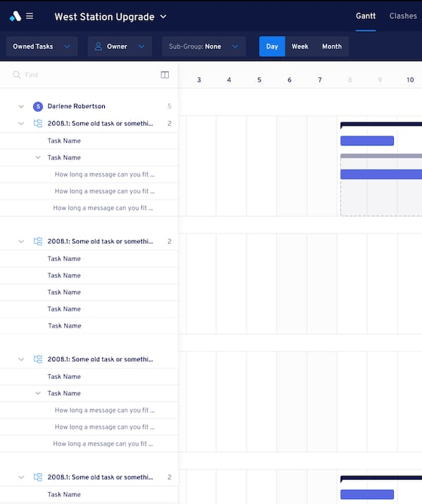
Task: Click into the Find search field
Action: coord(84,75)
